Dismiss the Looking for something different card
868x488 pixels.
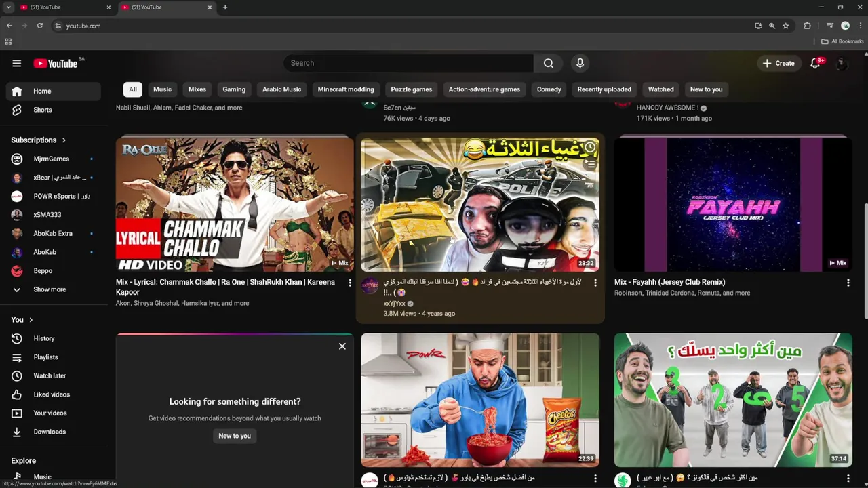[342, 346]
